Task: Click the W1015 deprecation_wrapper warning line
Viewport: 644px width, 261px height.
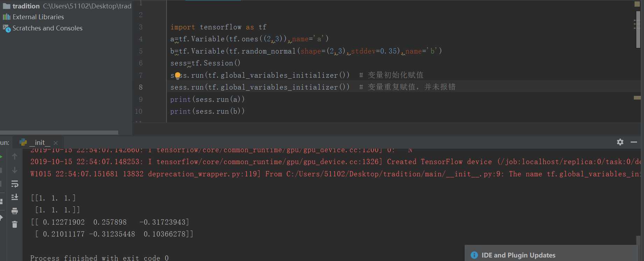Action: click(x=335, y=174)
